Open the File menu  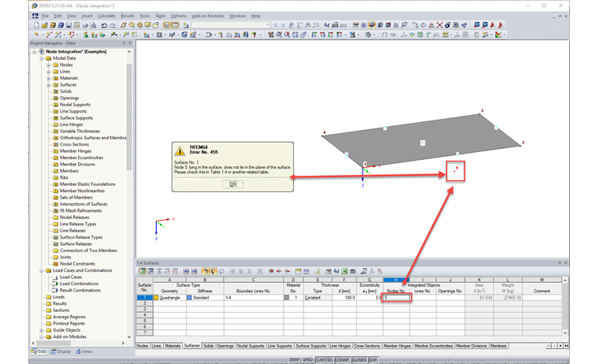tap(45, 16)
